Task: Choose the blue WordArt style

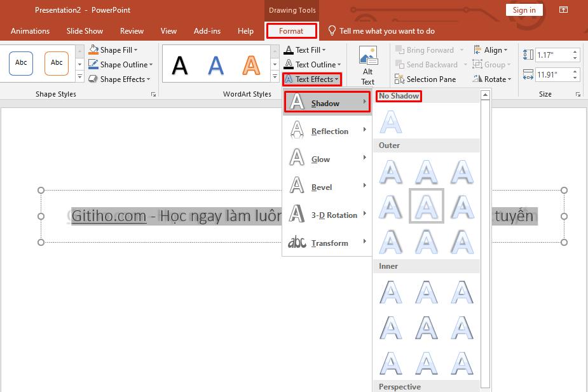Action: [x=216, y=65]
